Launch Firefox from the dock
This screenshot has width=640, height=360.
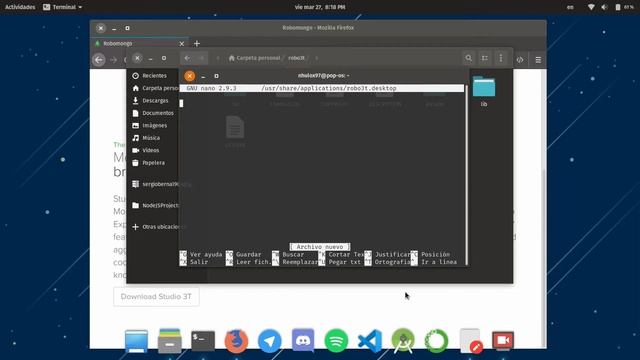click(x=236, y=340)
